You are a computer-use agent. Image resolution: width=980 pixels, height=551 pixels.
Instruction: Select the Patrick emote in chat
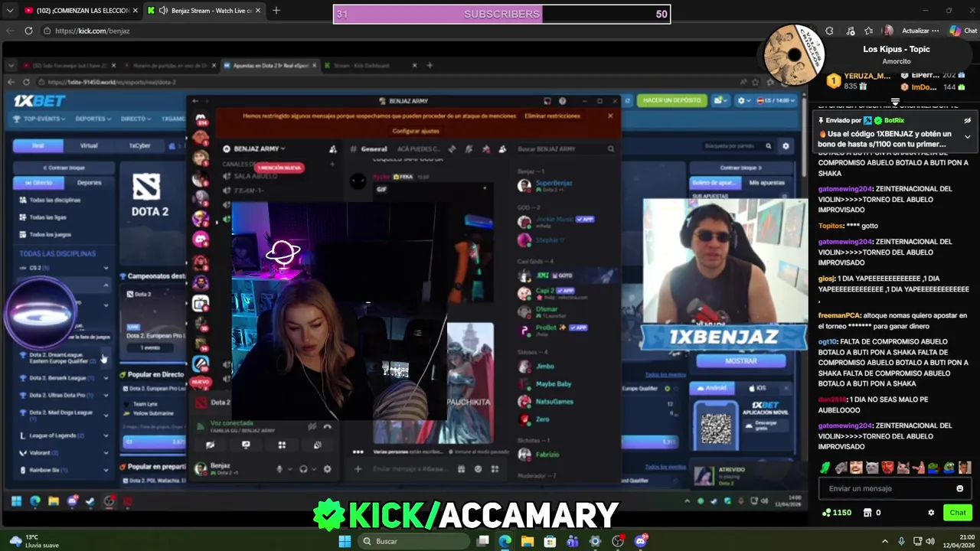point(919,468)
